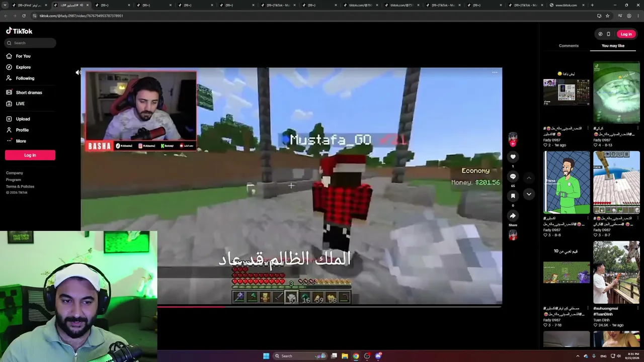Switch to the You may like tab
The height and width of the screenshot is (362, 644).
click(x=613, y=46)
